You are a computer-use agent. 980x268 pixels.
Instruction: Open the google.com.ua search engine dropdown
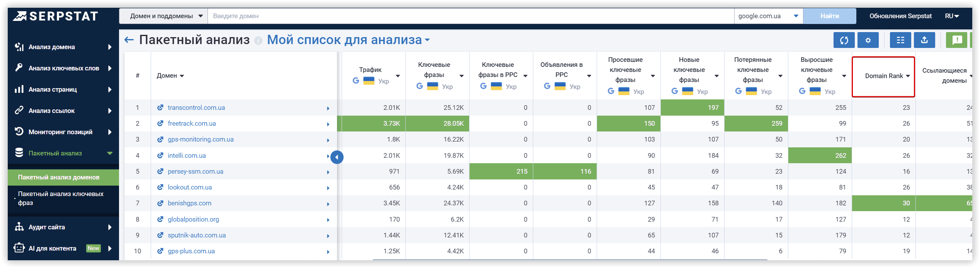(768, 16)
